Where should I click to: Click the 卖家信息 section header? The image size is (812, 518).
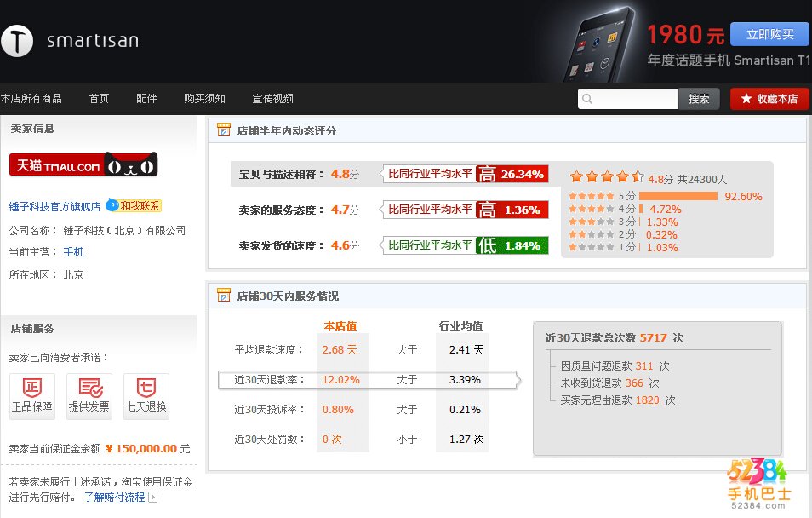click(32, 128)
